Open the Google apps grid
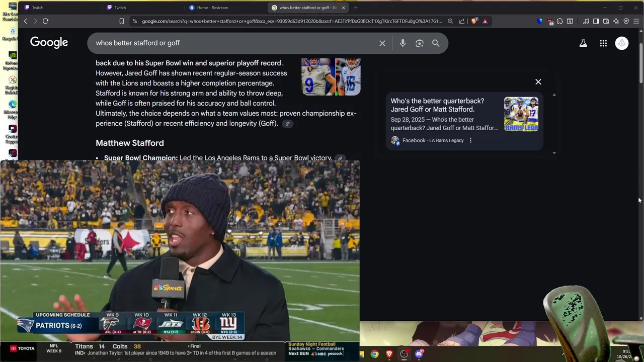The image size is (644, 362). pyautogui.click(x=603, y=43)
